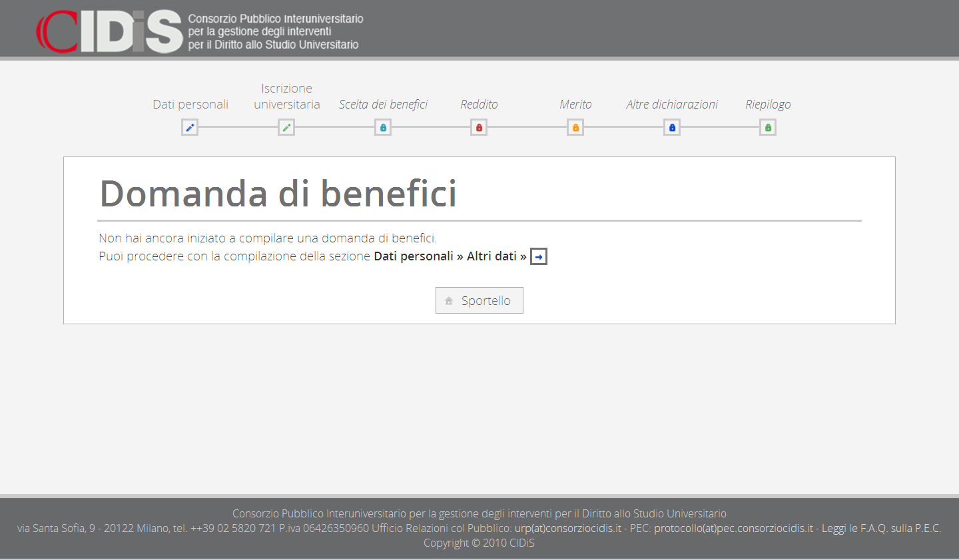Select the Reddito step label

[479, 105]
